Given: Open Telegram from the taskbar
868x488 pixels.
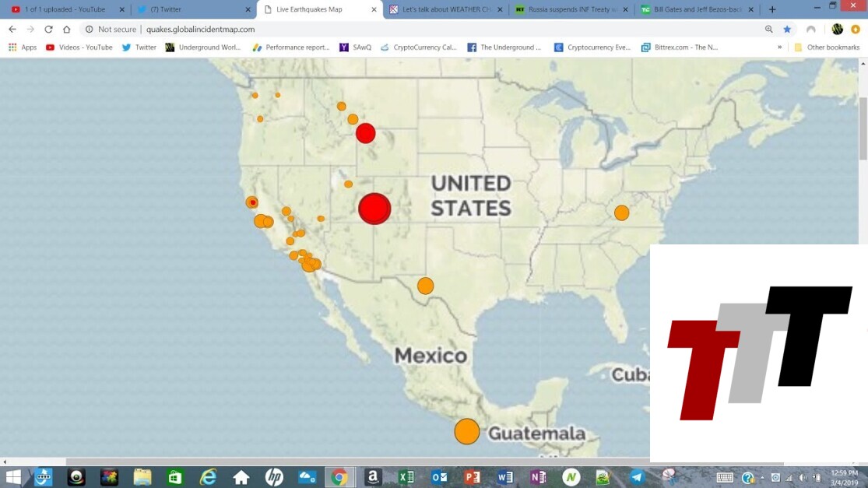Looking at the screenshot, I should coord(637,477).
